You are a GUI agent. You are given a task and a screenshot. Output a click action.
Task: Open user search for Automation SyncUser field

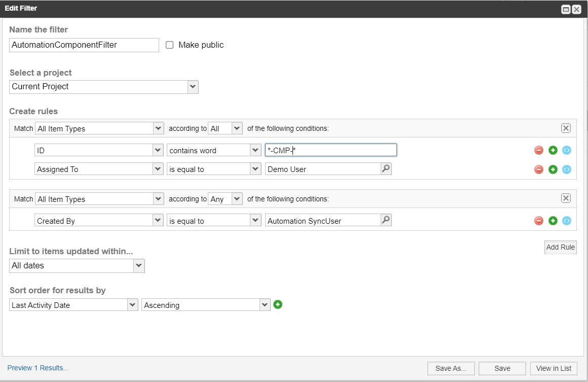tap(386, 220)
